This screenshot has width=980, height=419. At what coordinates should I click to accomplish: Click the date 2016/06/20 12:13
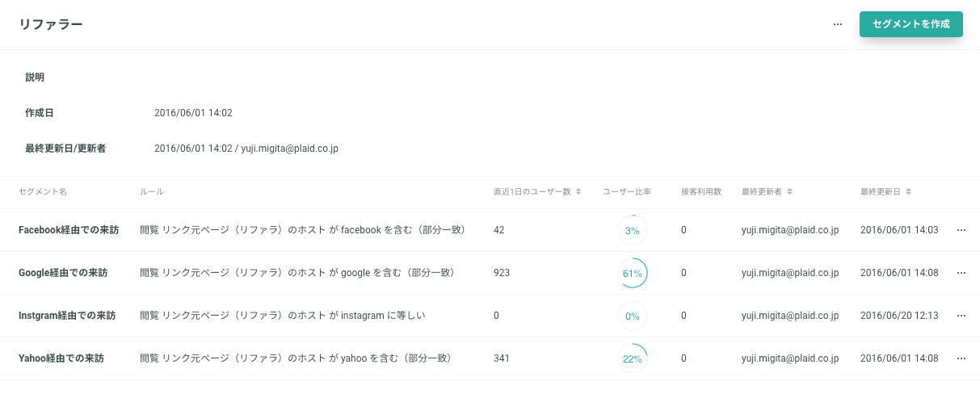click(x=900, y=316)
